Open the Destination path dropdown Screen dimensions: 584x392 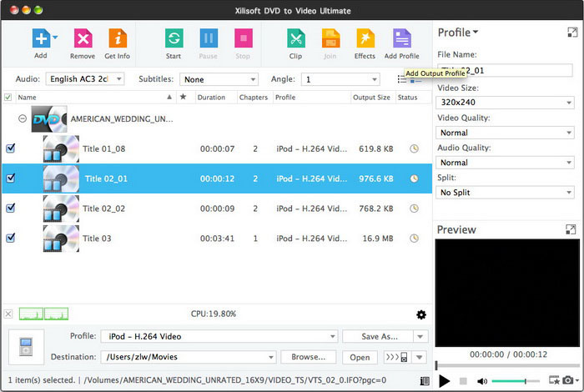pos(189,357)
